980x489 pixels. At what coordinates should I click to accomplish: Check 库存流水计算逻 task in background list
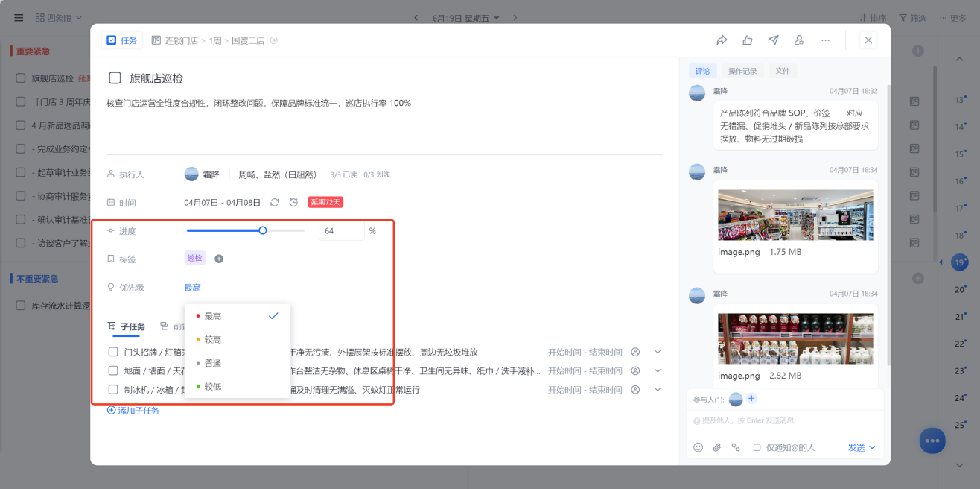coord(21,305)
